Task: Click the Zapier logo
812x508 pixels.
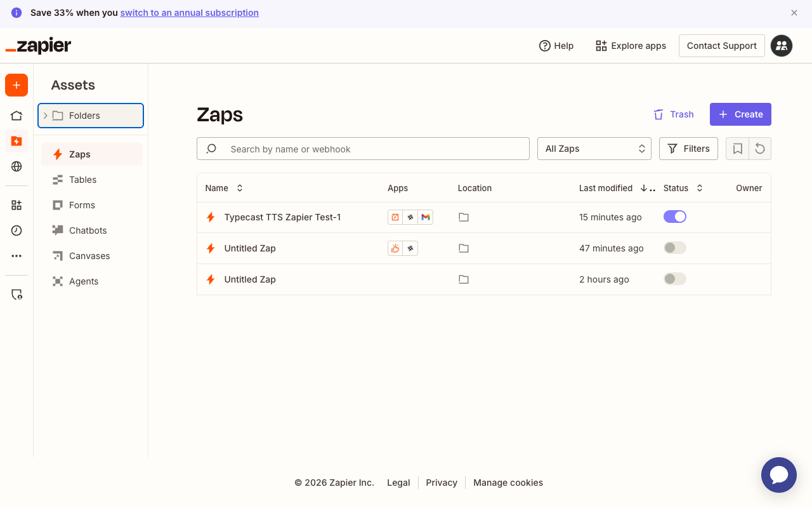Action: click(x=38, y=46)
